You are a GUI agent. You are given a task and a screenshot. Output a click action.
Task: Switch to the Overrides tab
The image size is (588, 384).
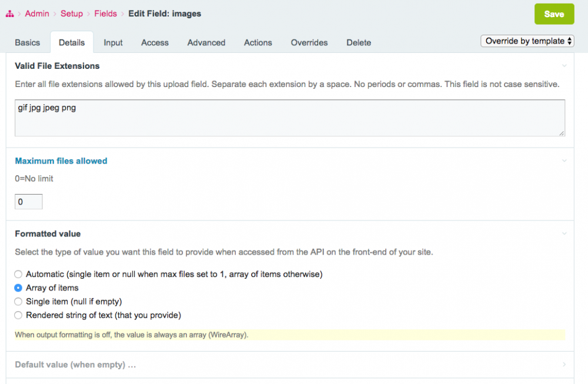(x=309, y=42)
